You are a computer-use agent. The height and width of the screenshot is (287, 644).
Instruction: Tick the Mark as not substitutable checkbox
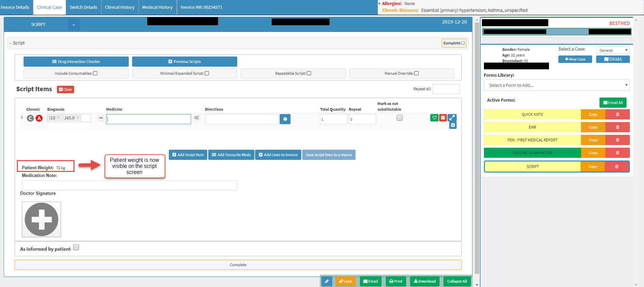tap(399, 118)
